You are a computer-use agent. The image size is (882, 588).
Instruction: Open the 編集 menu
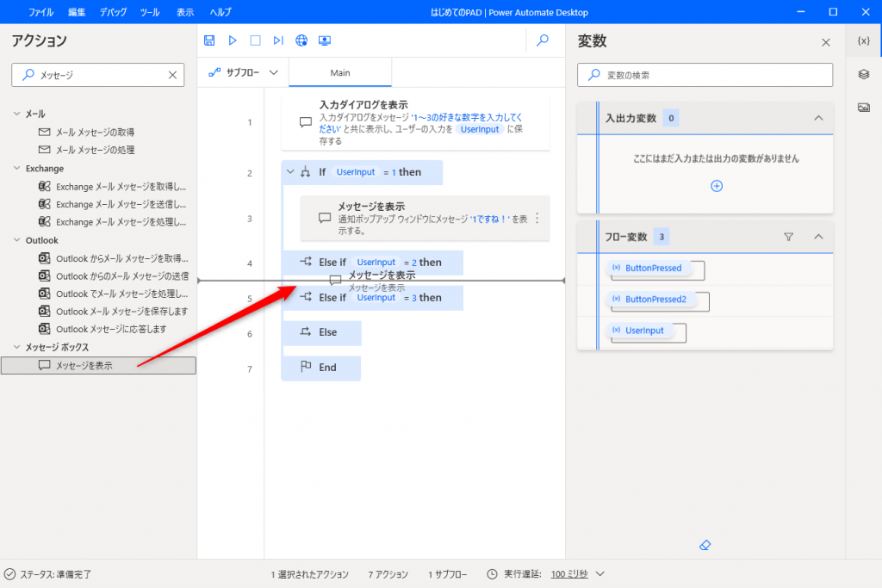pyautogui.click(x=77, y=12)
